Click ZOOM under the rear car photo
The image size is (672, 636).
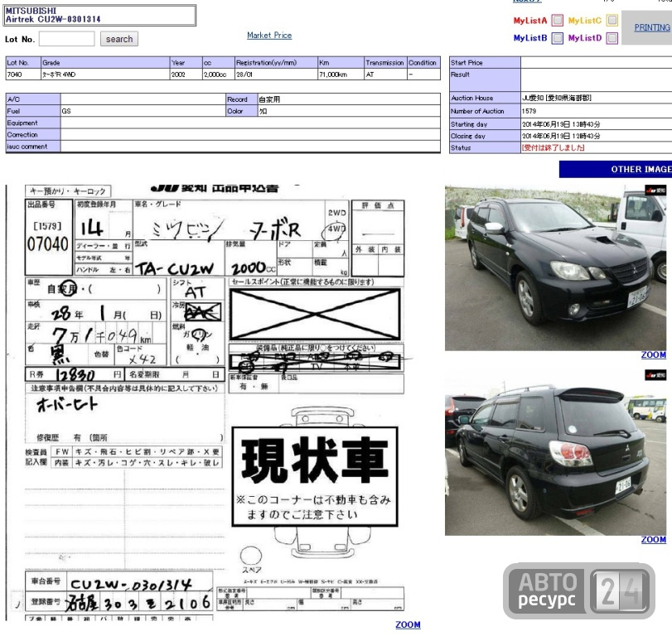[653, 540]
